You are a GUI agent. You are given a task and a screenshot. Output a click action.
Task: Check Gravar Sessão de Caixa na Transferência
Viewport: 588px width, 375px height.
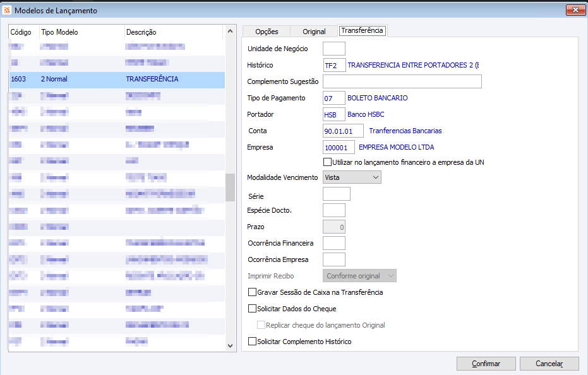253,292
